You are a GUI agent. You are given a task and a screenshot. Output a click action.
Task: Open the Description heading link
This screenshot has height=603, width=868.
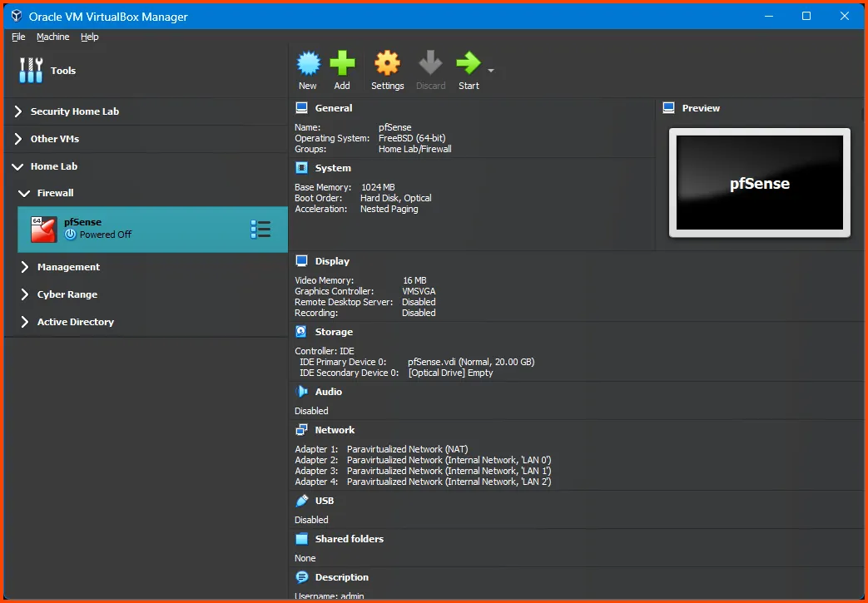(x=341, y=577)
